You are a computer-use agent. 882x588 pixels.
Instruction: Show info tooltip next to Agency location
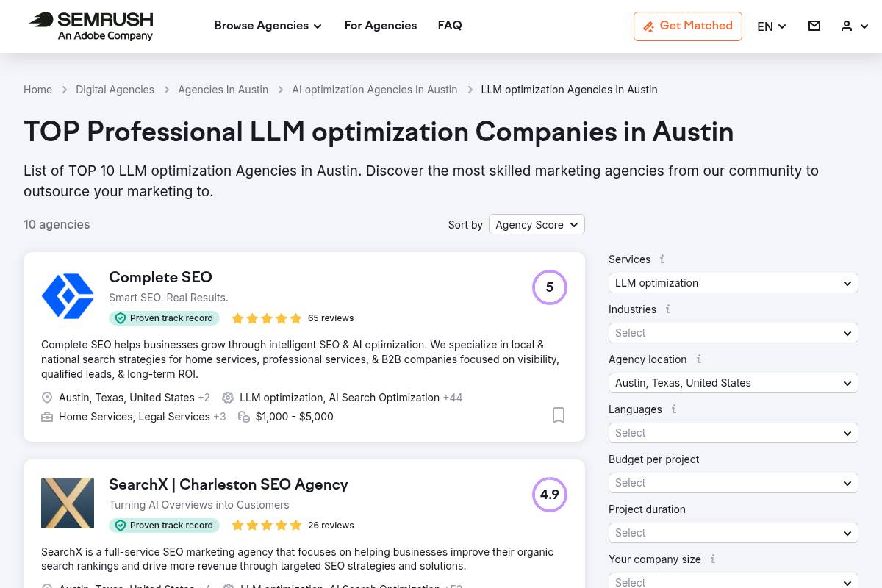[699, 359]
